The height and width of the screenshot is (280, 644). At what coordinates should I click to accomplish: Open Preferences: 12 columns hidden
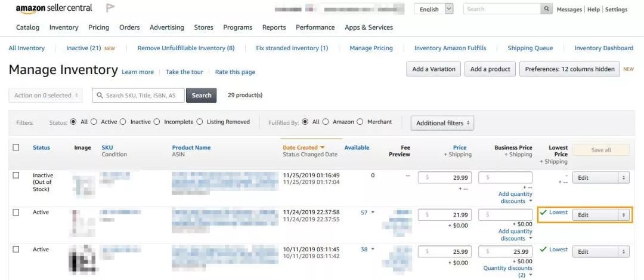point(569,69)
